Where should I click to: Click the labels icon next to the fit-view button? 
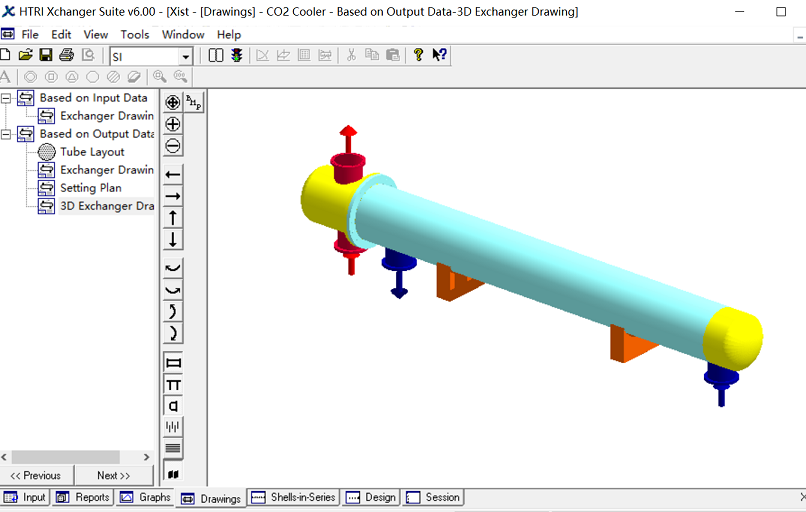click(194, 102)
